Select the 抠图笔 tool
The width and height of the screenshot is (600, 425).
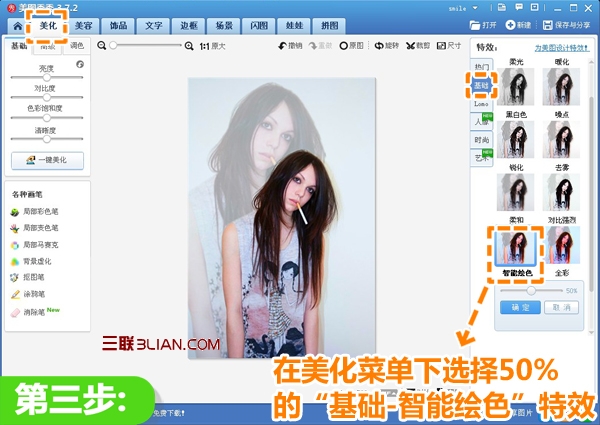coord(28,278)
